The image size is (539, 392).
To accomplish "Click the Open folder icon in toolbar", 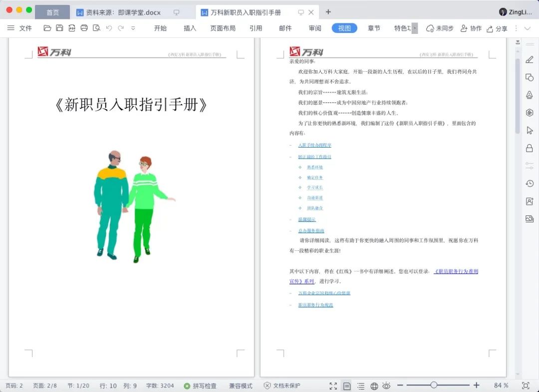I will [x=47, y=28].
